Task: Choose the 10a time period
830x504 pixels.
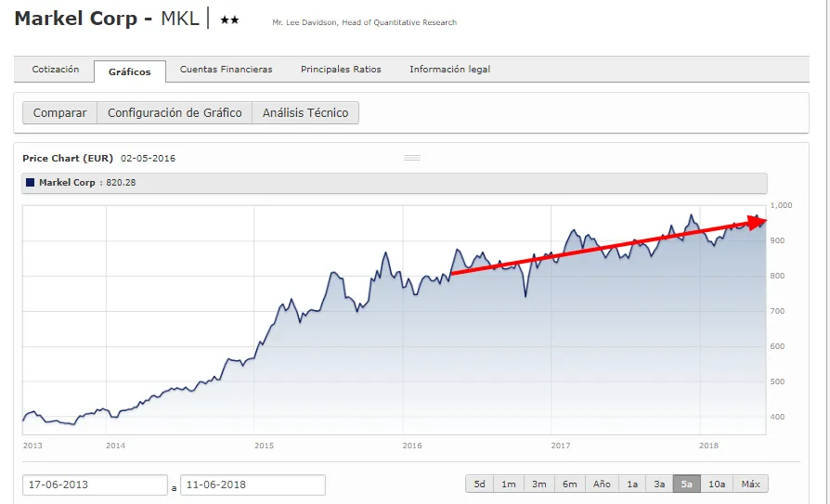Action: coord(717,485)
